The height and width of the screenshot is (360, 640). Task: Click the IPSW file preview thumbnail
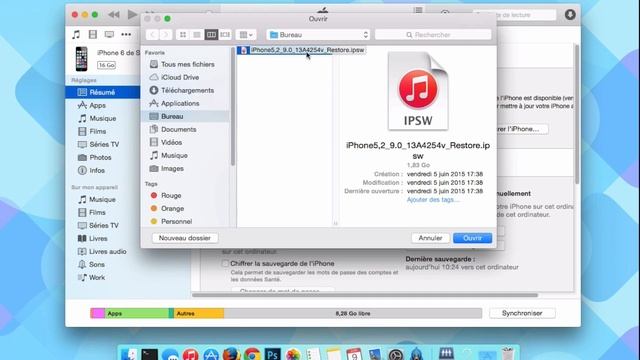(418, 91)
